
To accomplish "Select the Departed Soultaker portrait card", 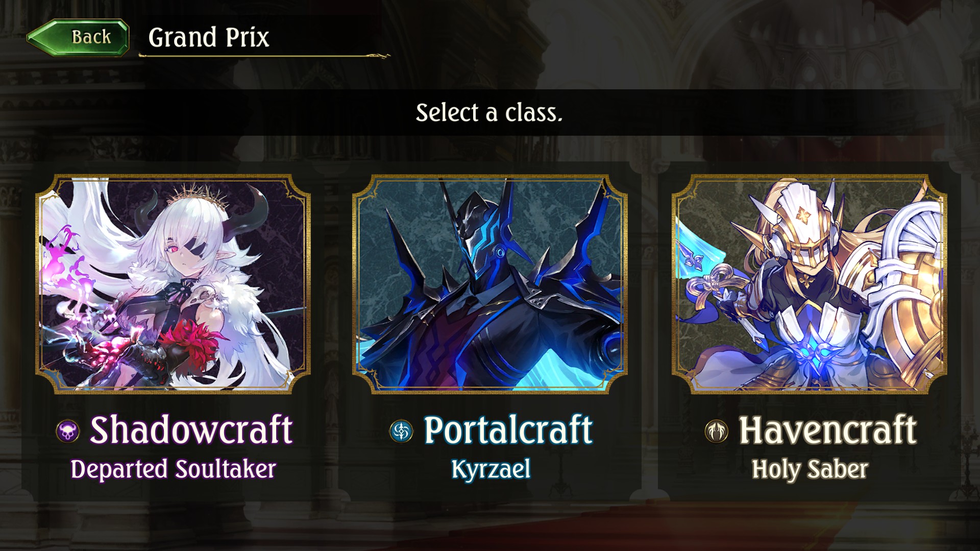I will pos(173,284).
